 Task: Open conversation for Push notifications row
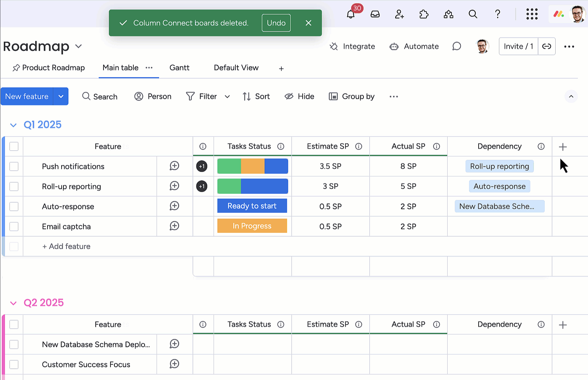point(175,166)
